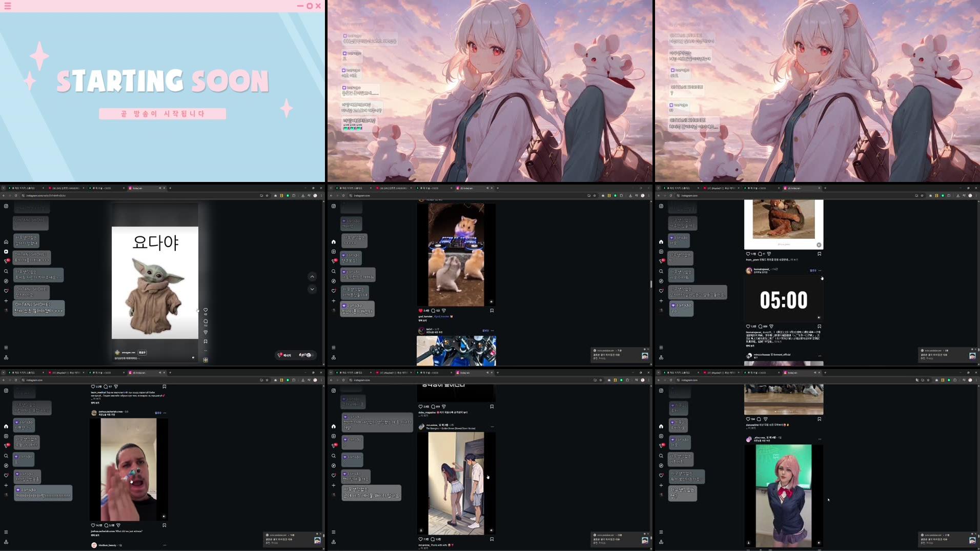Open Instagram Search from the left sidebar

click(x=6, y=271)
